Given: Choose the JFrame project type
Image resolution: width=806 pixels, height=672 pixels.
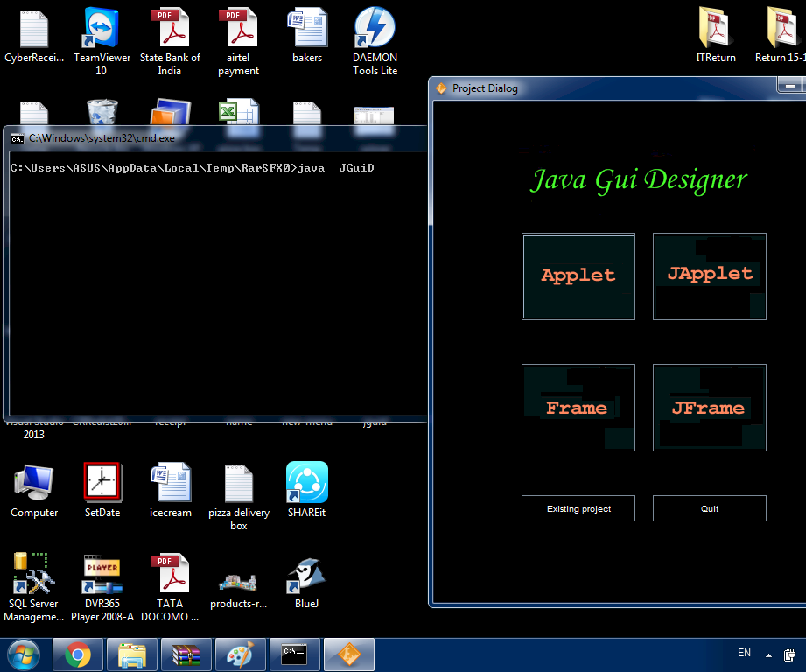Looking at the screenshot, I should (x=709, y=407).
